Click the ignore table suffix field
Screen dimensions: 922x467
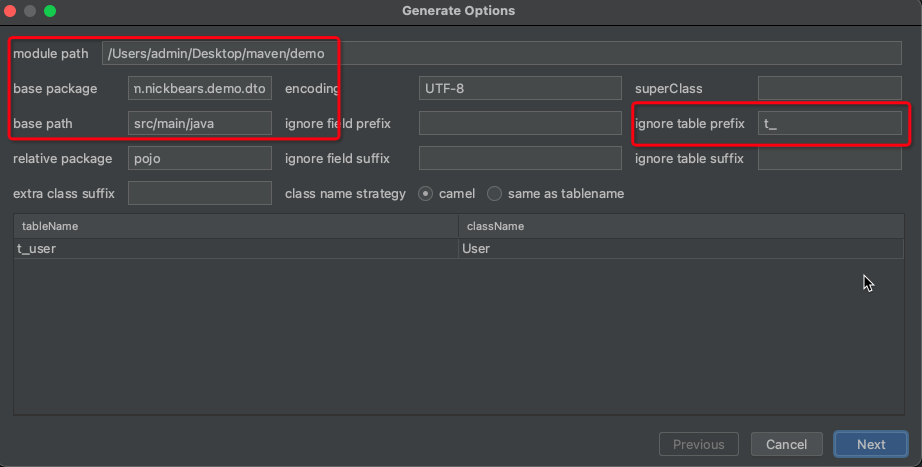tap(830, 158)
